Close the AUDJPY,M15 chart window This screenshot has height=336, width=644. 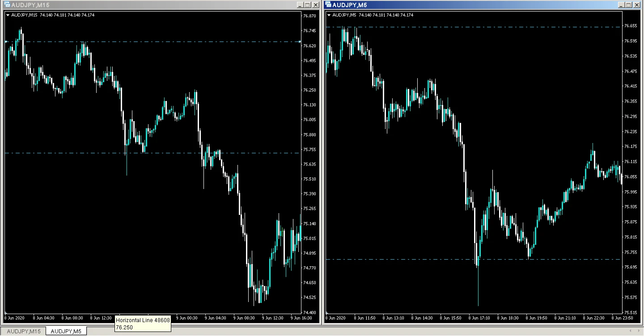(x=315, y=5)
